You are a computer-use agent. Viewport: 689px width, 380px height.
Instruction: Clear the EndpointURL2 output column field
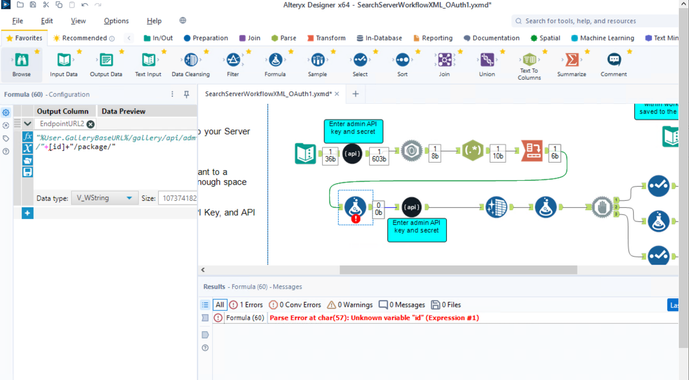point(91,124)
